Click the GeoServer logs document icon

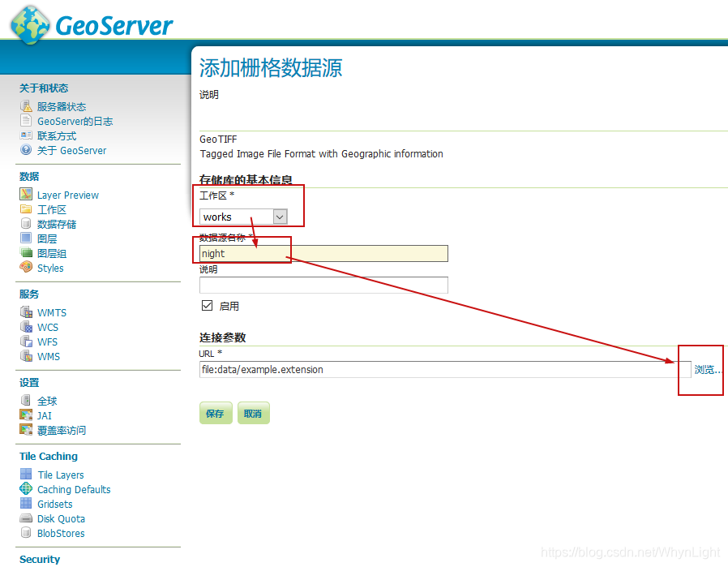click(x=26, y=121)
